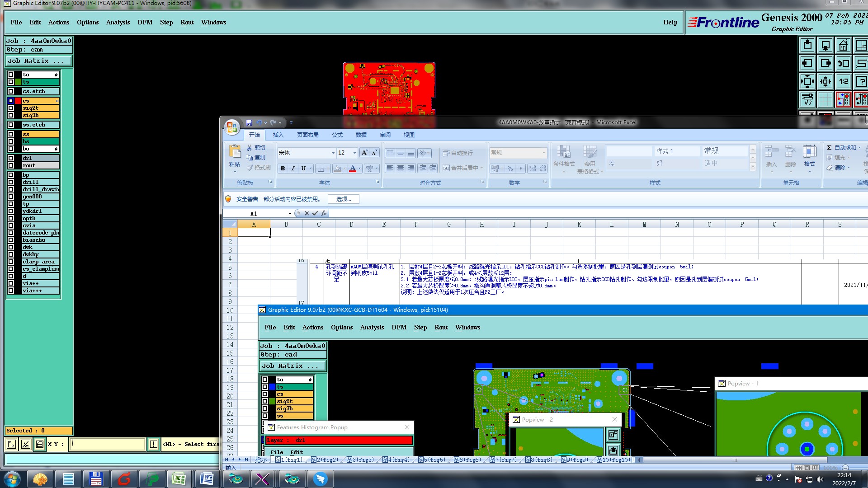868x488 pixels.
Task: Click Job Matrix in the embedded cad window
Action: tap(293, 366)
